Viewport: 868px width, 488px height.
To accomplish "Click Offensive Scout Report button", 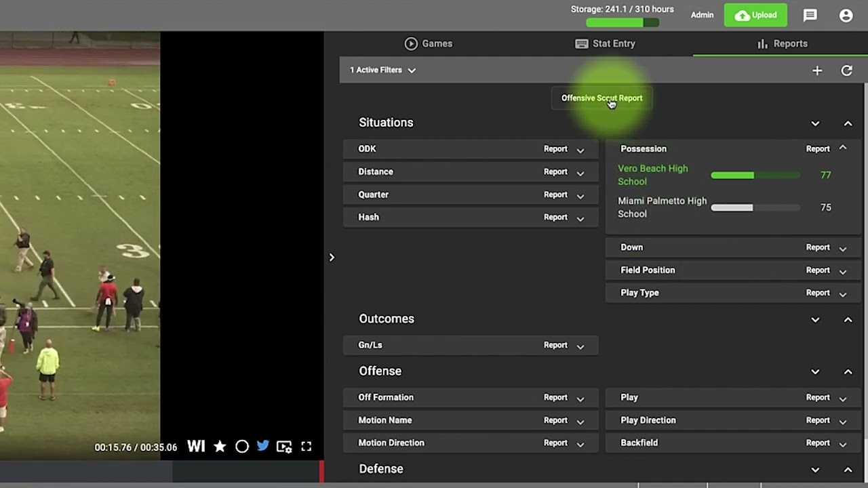I will click(601, 98).
